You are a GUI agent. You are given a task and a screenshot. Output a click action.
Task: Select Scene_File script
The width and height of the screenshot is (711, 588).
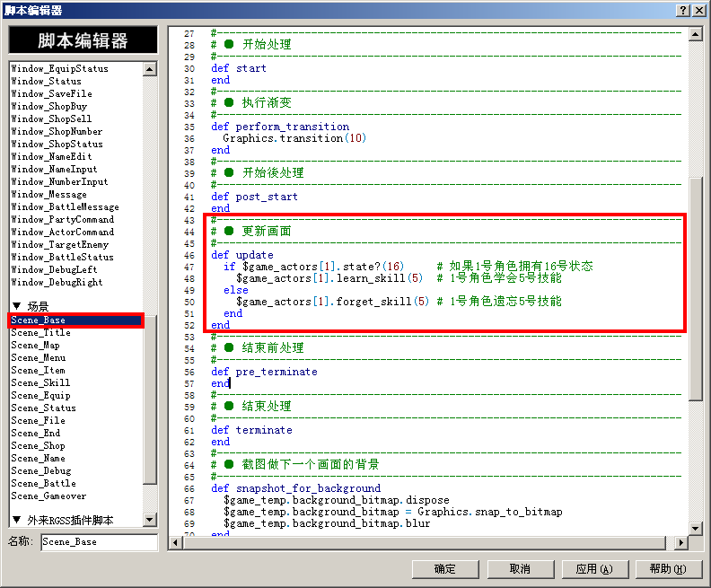pos(38,421)
